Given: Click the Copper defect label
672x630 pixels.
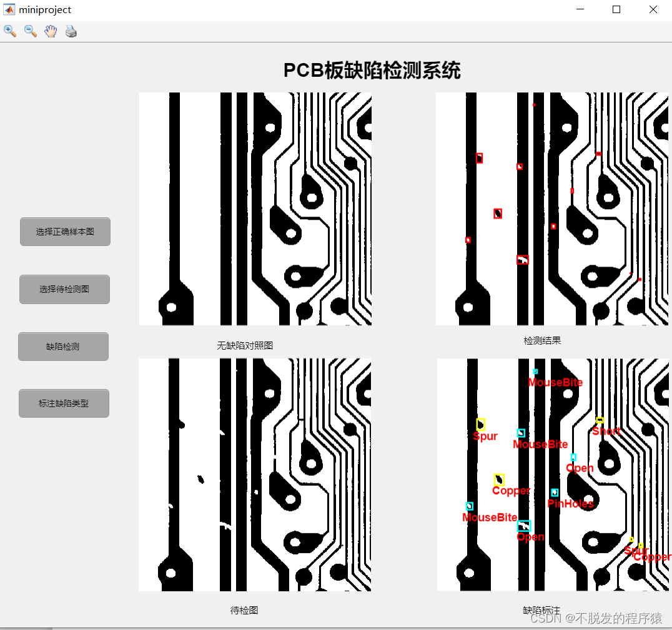Looking at the screenshot, I should tap(511, 491).
